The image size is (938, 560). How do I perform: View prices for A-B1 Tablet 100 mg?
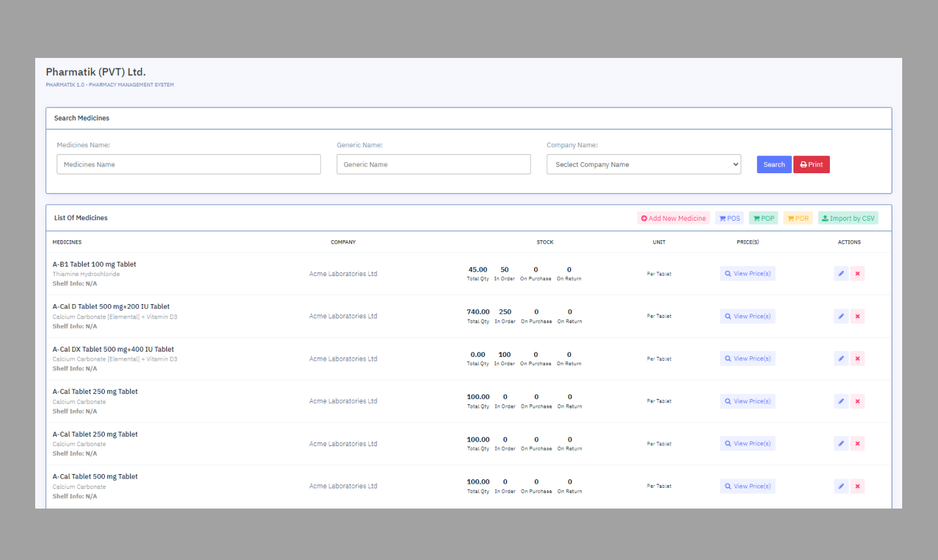(748, 273)
